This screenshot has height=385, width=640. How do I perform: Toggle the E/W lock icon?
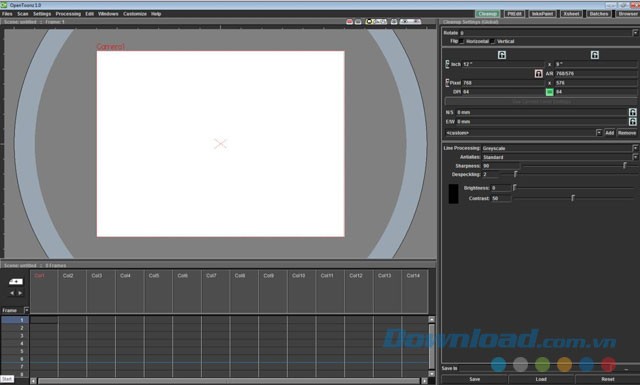pos(632,122)
